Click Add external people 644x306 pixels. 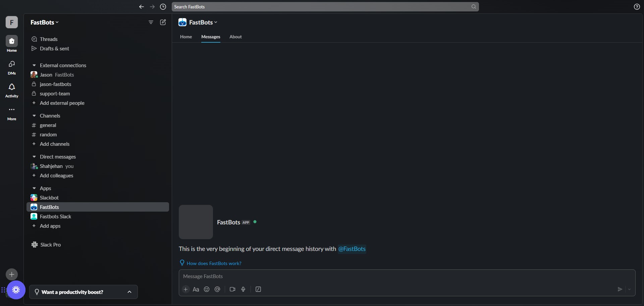(98, 103)
